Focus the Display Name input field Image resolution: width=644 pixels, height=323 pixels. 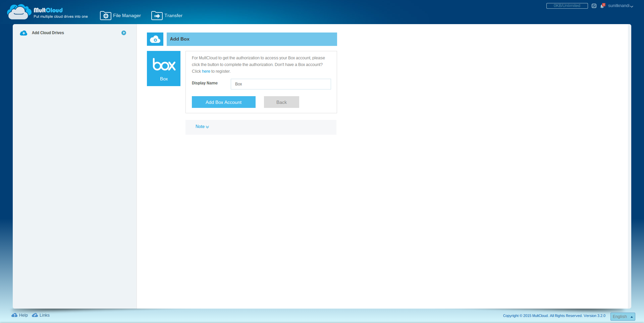(281, 84)
